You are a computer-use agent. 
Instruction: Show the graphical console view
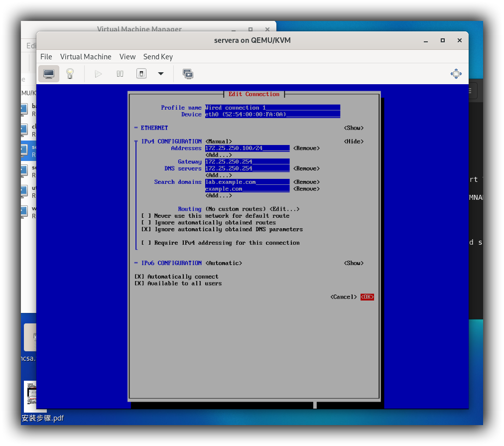[x=49, y=74]
